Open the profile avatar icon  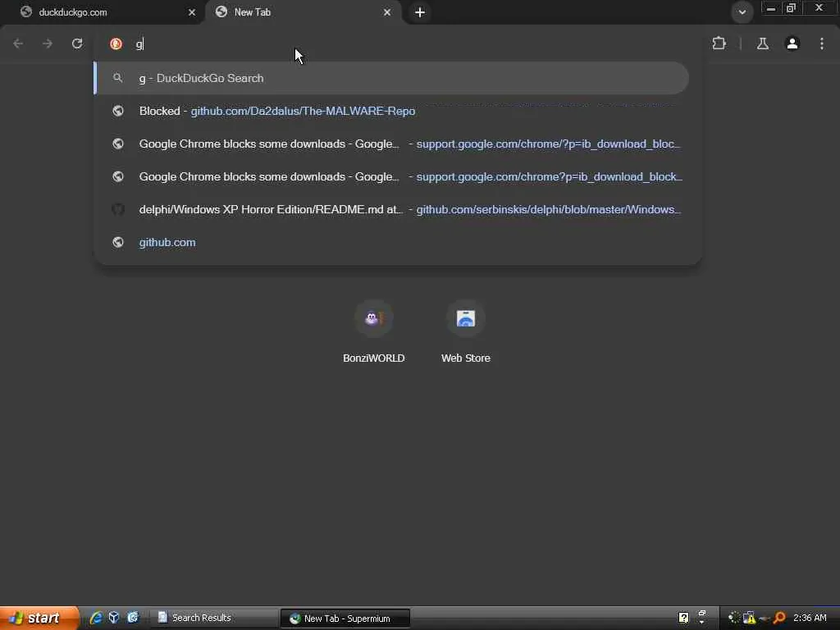792,43
